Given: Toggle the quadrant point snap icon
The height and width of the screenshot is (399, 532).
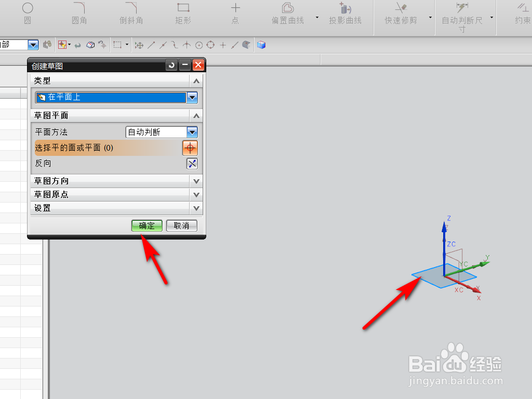Looking at the screenshot, I should click(211, 45).
